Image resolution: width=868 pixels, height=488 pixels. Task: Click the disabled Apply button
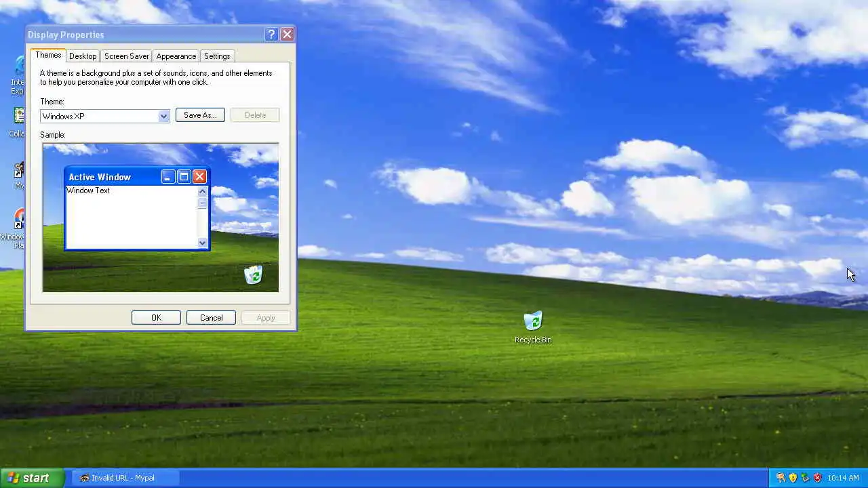point(266,318)
